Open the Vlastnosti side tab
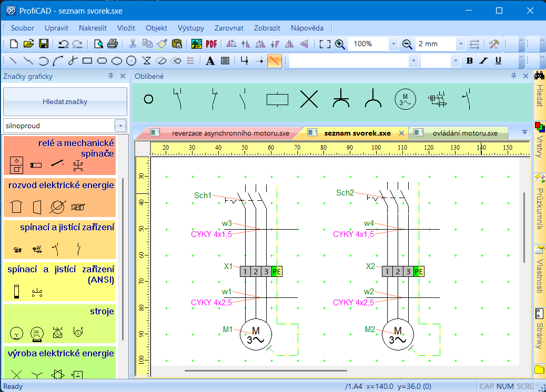 [539, 270]
